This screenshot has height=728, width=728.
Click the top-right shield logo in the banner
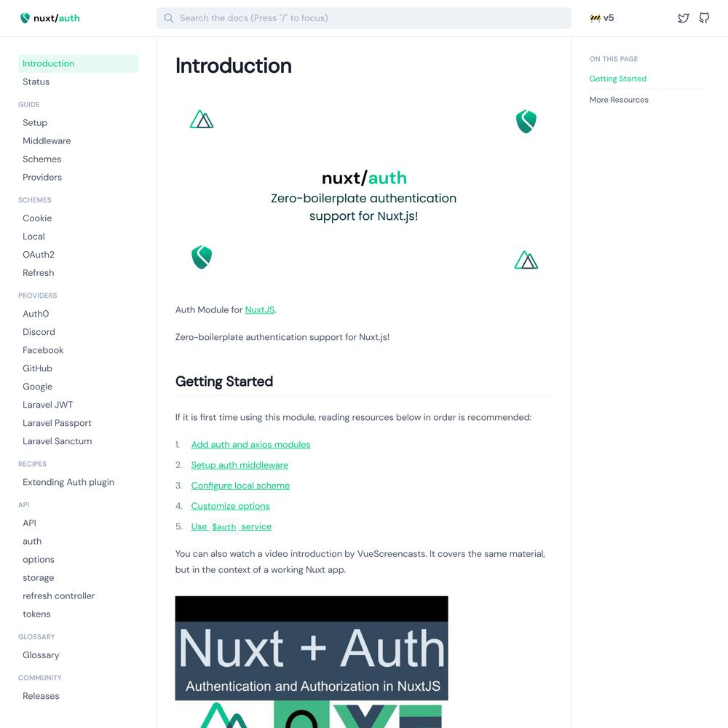pos(526,121)
